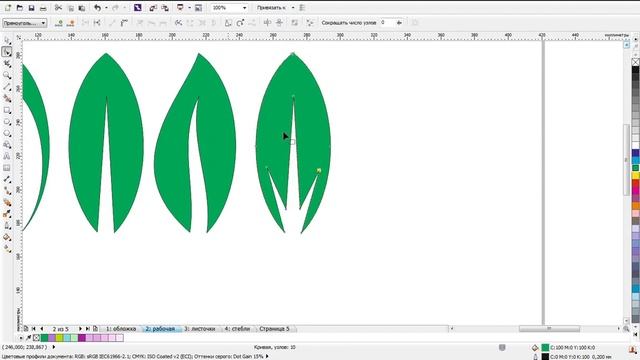The width and height of the screenshot is (640, 360).
Task: Open the application launcher icon
Action: 180,8
